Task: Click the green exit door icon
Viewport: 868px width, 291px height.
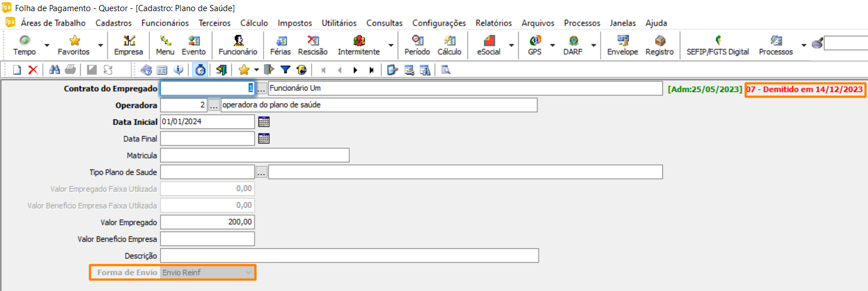Action: pyautogui.click(x=221, y=70)
